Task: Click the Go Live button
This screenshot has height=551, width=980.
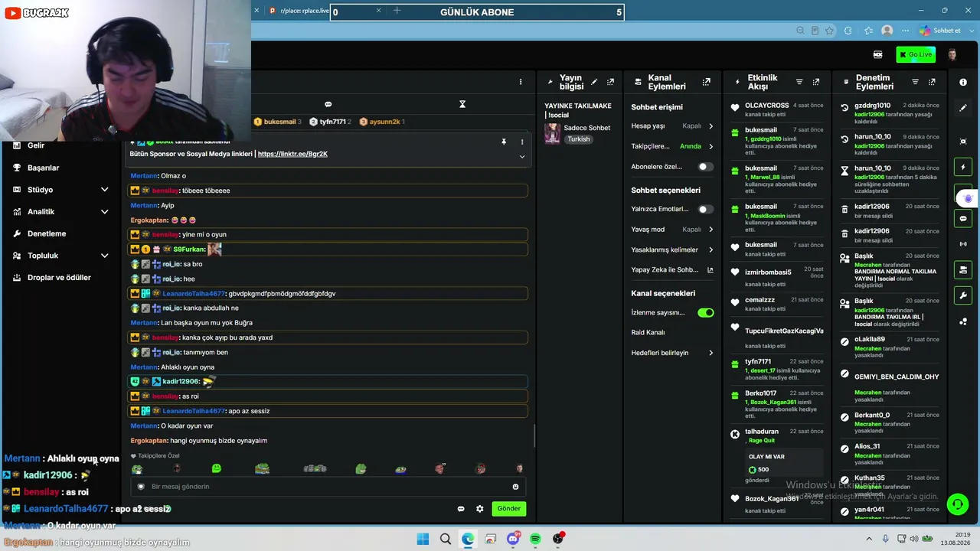Action: pyautogui.click(x=916, y=55)
